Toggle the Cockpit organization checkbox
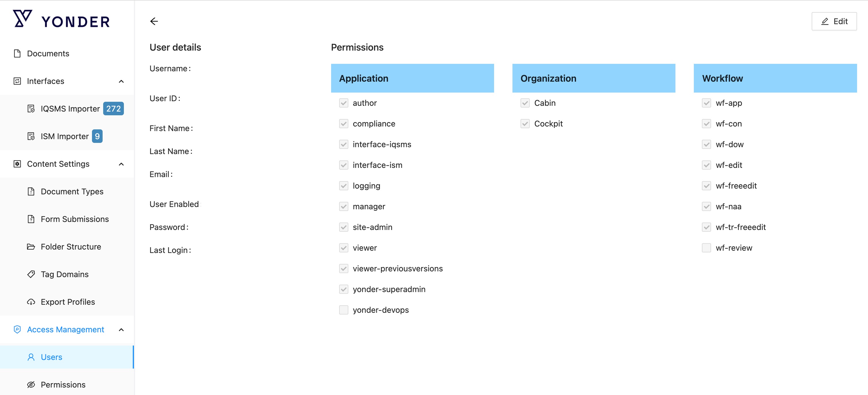The height and width of the screenshot is (395, 868). [525, 124]
